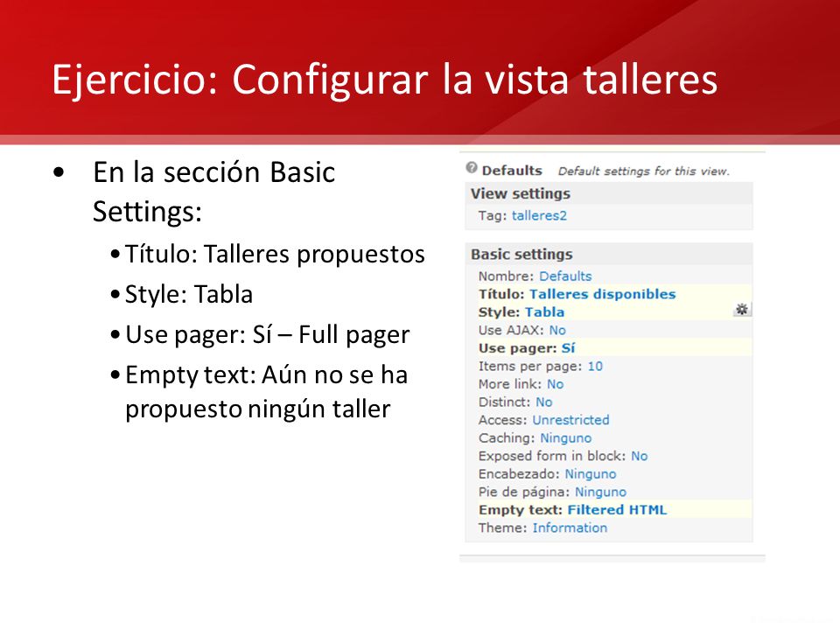Change the Style value Tabla

(544, 311)
